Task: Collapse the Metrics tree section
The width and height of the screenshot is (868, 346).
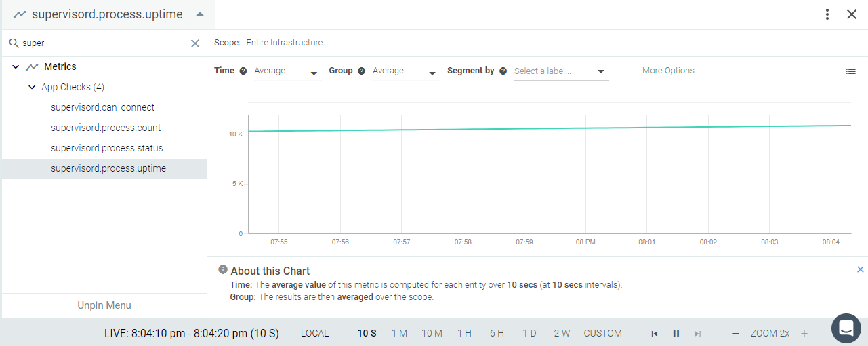Action: (16, 66)
